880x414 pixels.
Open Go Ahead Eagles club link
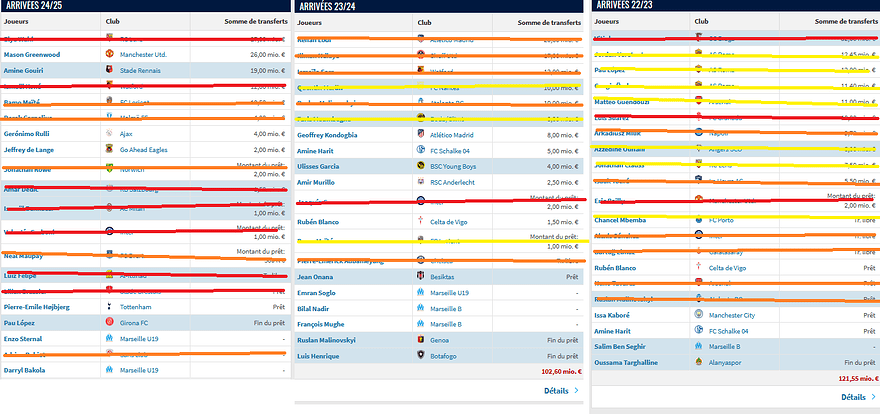tap(144, 149)
